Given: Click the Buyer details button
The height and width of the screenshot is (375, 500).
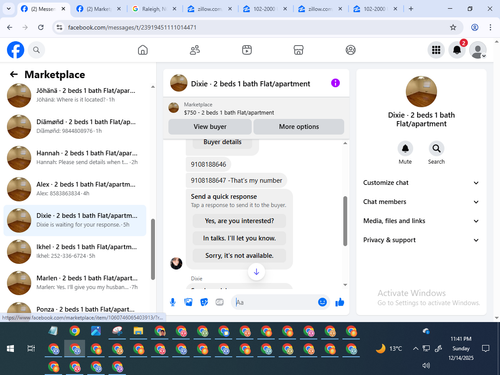Looking at the screenshot, I should pos(222,142).
